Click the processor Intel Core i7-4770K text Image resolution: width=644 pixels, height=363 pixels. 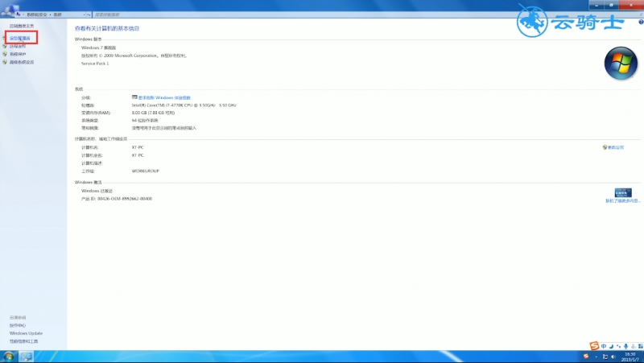coord(184,105)
